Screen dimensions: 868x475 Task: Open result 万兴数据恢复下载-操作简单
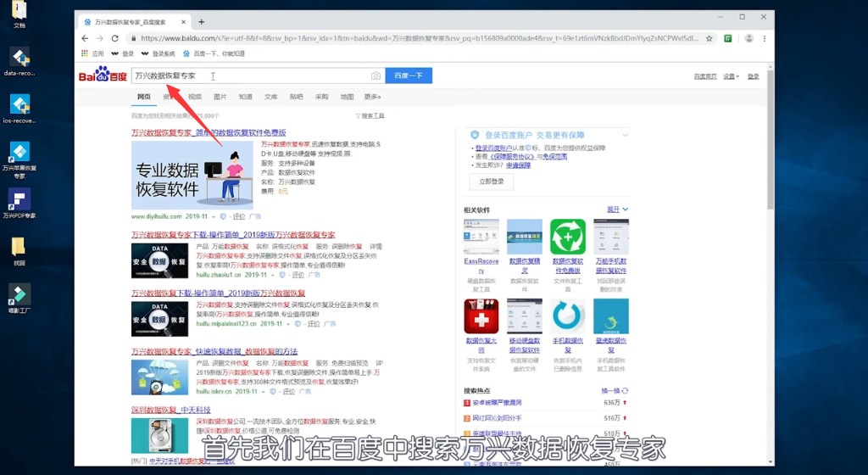[218, 293]
